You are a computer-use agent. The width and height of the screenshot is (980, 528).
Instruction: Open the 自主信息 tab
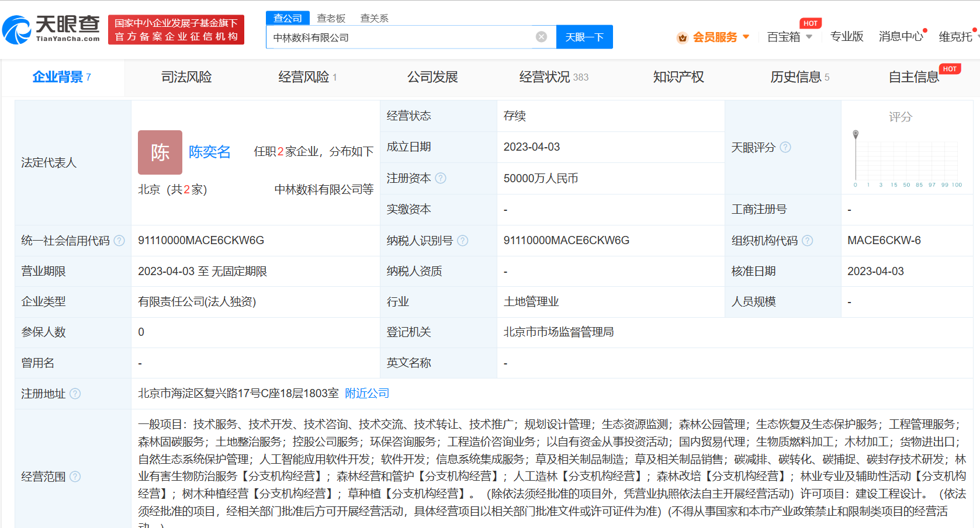pyautogui.click(x=914, y=77)
